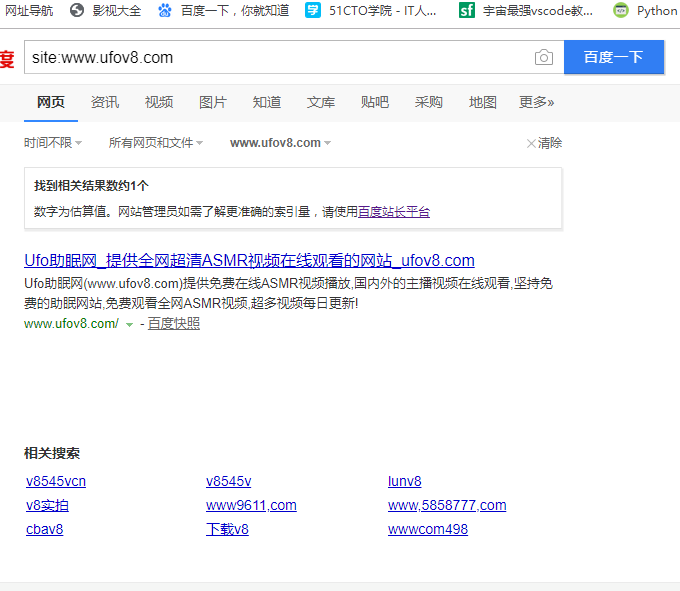The image size is (680, 591).
Task: Click the green www.ufov8.com/ result URL
Action: click(x=71, y=323)
